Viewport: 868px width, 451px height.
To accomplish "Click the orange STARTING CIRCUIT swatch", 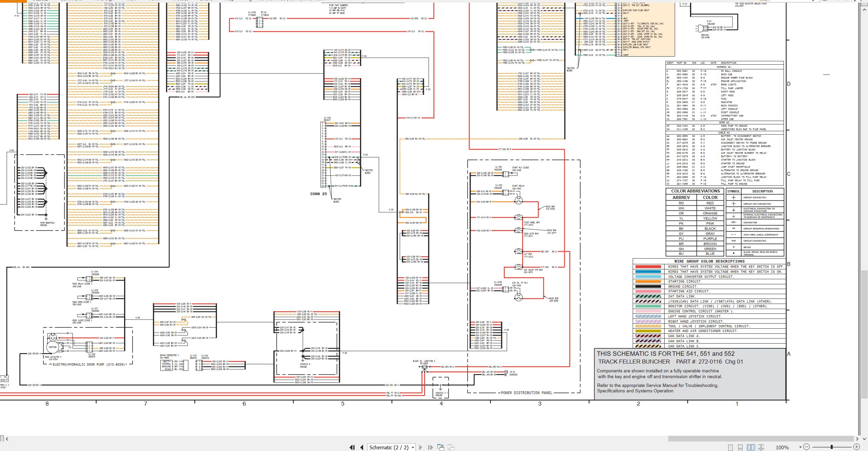I will [x=648, y=282].
